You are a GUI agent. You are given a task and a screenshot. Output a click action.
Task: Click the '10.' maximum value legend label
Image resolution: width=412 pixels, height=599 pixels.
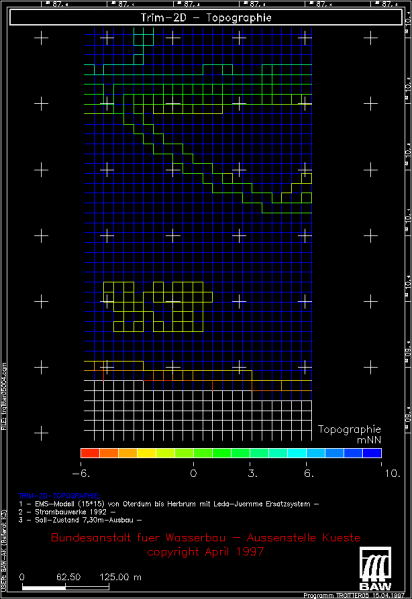pos(392,474)
